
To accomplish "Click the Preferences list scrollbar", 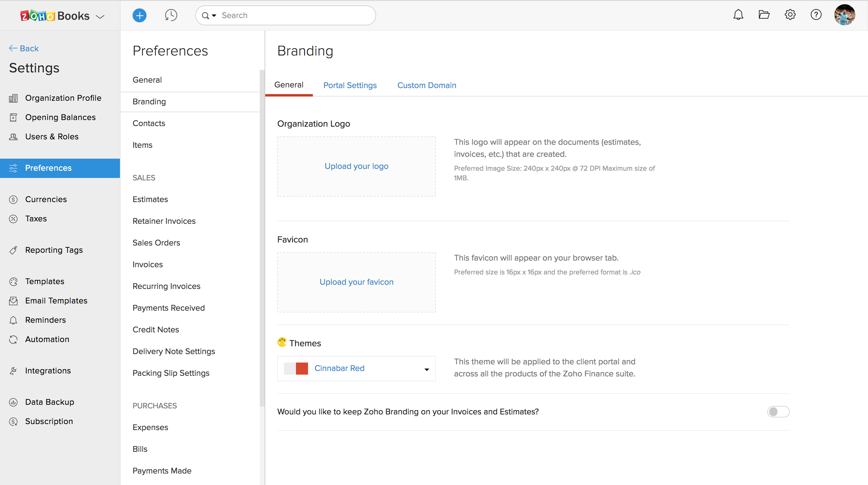I will (x=262, y=238).
